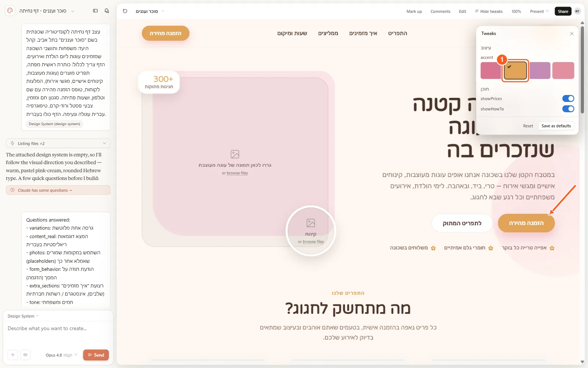Click the התפריט שלנו section label
Screen dimensions: 588x368
(348, 293)
